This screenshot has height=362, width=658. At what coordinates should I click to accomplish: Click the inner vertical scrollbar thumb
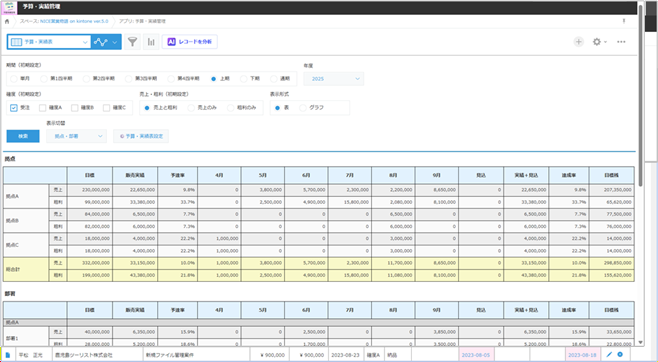[640, 95]
